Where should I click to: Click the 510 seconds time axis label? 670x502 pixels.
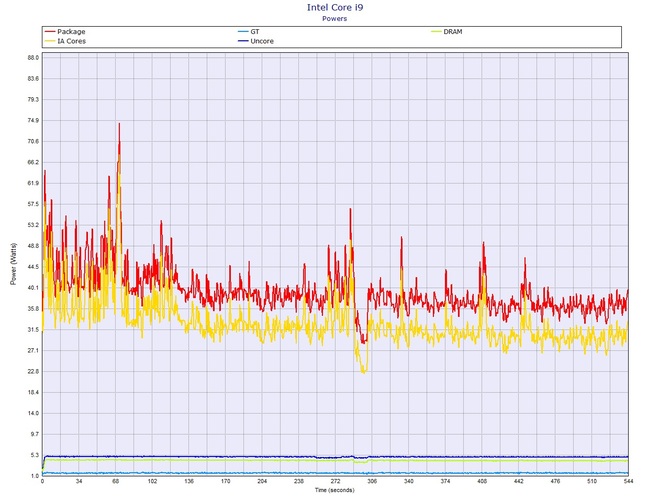point(592,481)
